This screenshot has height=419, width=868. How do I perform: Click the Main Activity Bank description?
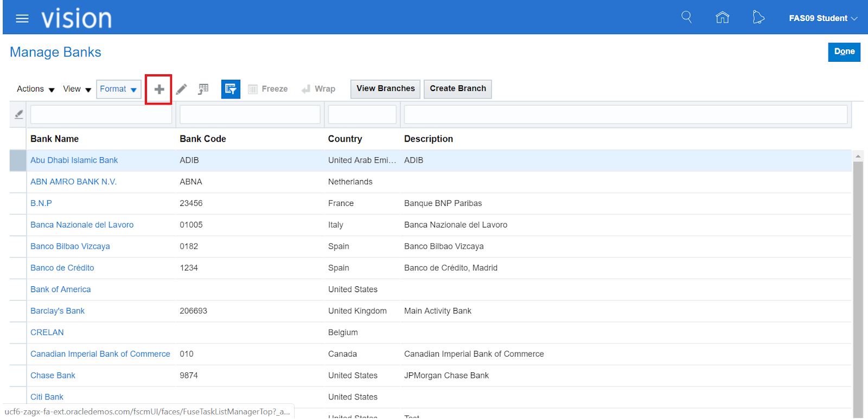[437, 311]
